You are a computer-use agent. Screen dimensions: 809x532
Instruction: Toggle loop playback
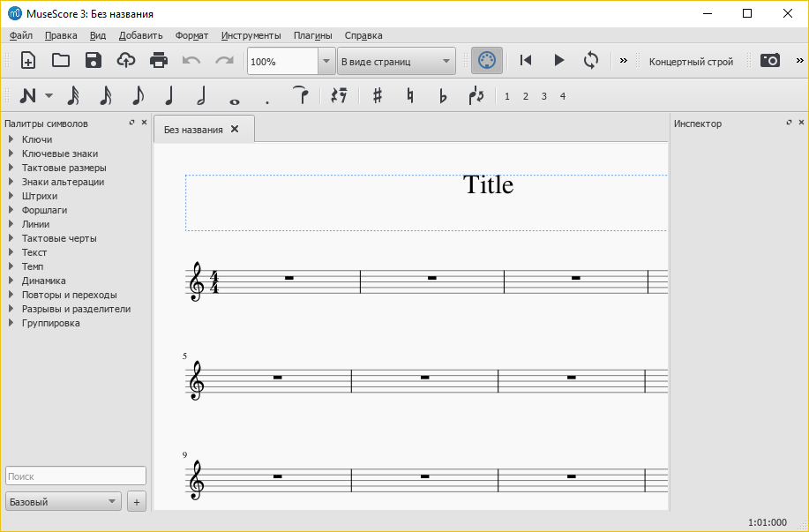point(591,60)
